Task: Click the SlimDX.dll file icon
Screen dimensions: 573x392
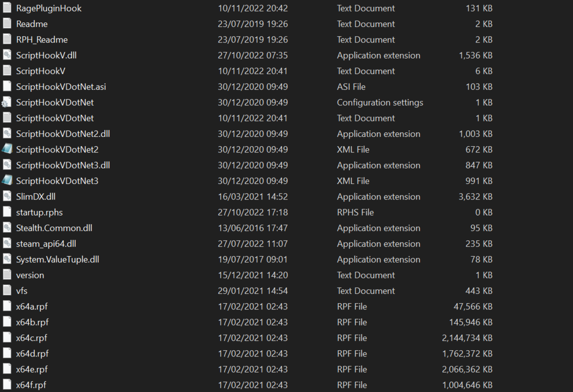Action: click(7, 197)
